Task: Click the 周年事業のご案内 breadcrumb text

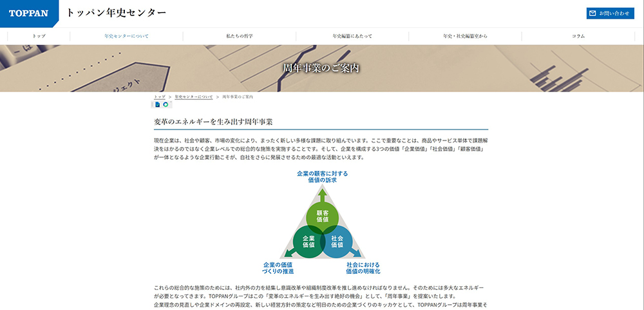Action: (x=238, y=97)
